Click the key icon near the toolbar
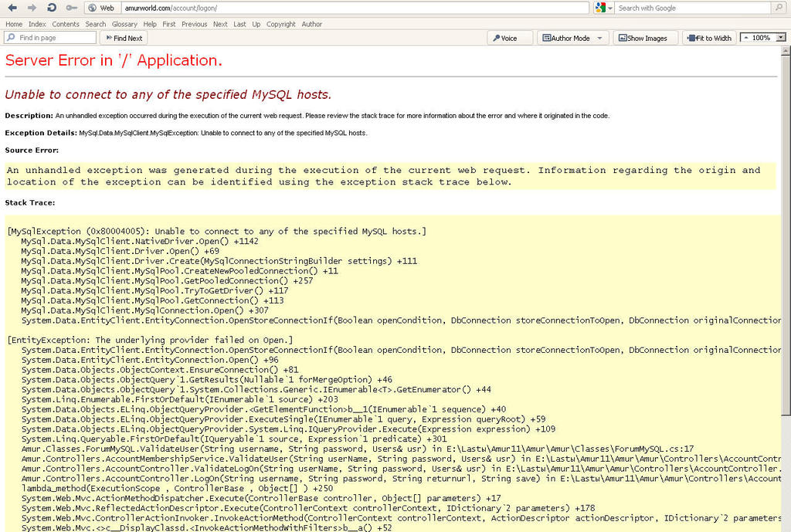Image resolution: width=791 pixels, height=532 pixels. point(71,8)
